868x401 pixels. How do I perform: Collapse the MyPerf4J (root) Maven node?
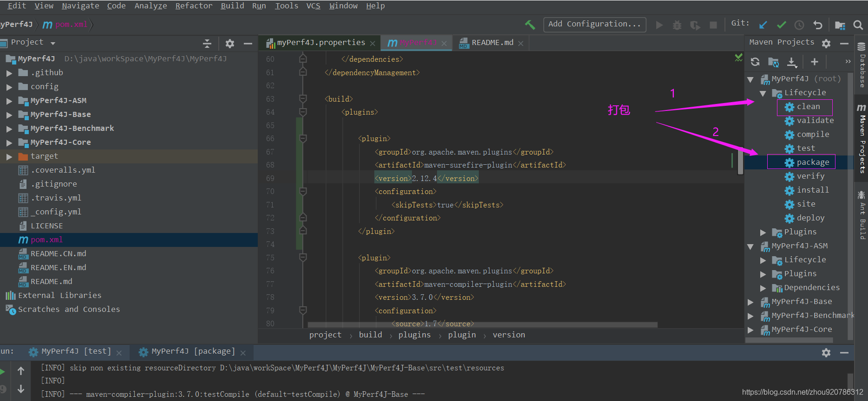751,79
